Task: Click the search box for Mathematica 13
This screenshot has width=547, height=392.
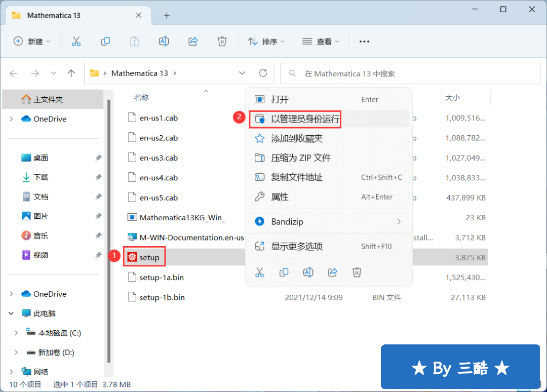Action: tap(410, 73)
